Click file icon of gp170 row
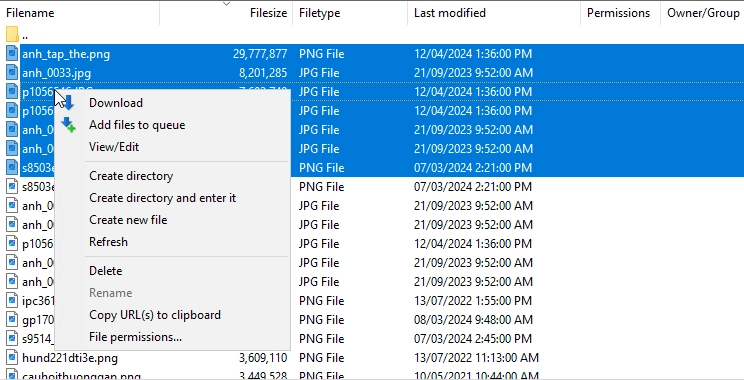Image resolution: width=744 pixels, height=380 pixels. [12, 319]
